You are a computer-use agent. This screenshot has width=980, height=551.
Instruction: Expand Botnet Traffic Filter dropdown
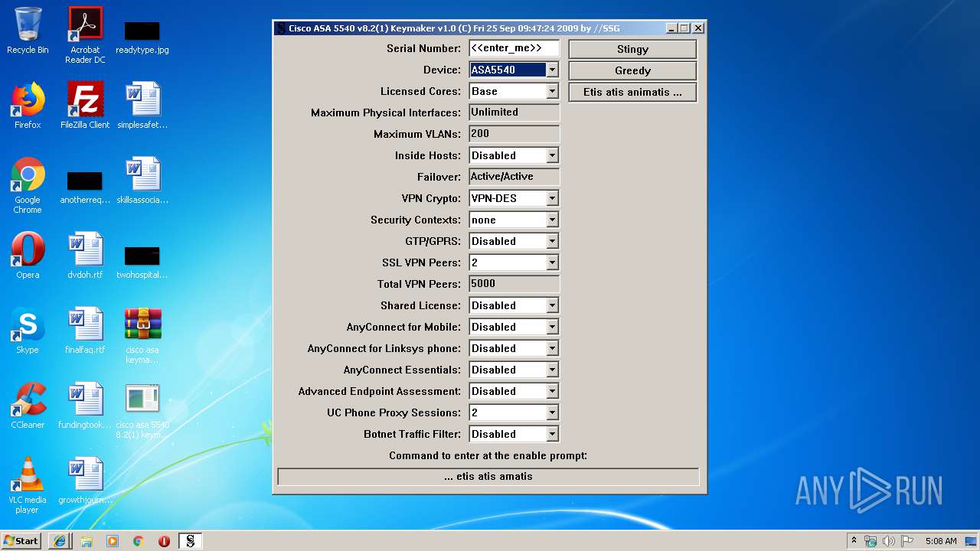pyautogui.click(x=552, y=434)
